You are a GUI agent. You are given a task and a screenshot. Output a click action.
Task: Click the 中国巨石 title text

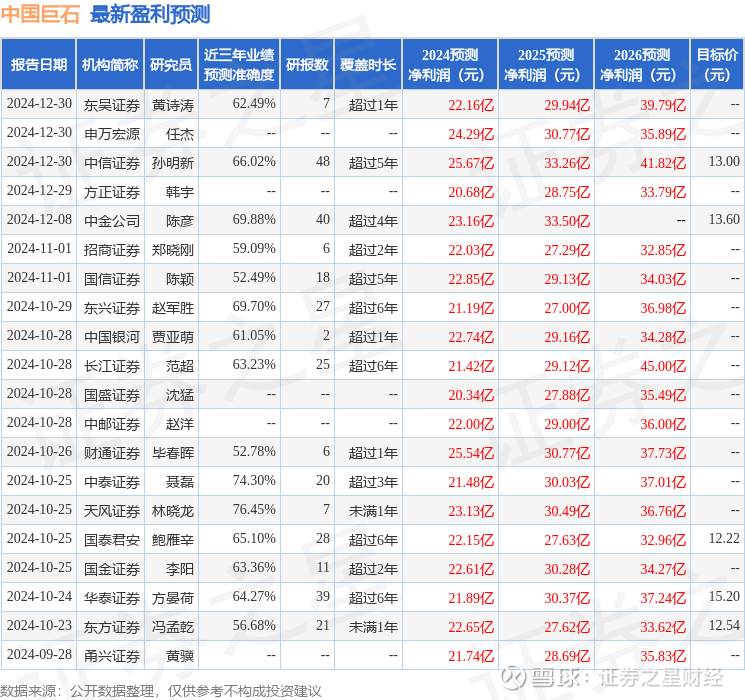pos(40,14)
